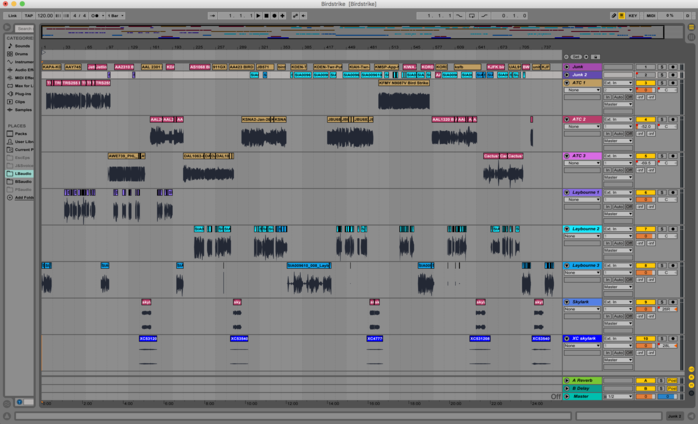Enable the KEY map mode switch
Image resolution: width=698 pixels, height=424 pixels.
coord(633,16)
